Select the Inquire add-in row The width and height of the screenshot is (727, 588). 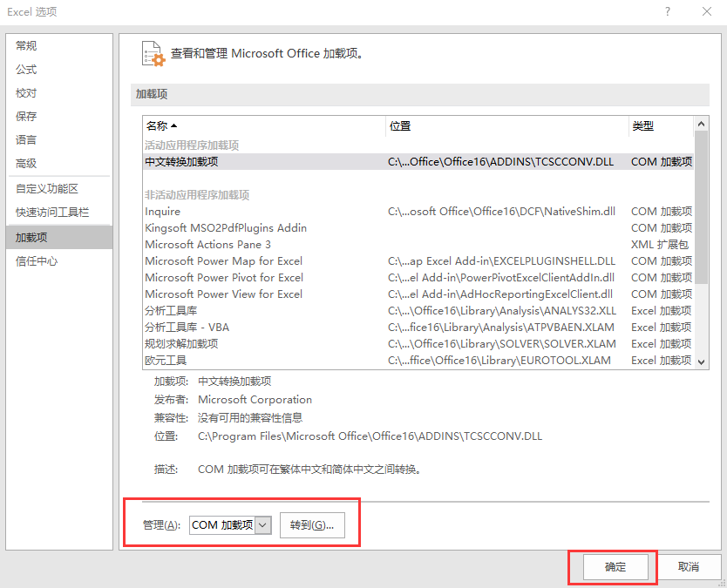click(x=418, y=212)
